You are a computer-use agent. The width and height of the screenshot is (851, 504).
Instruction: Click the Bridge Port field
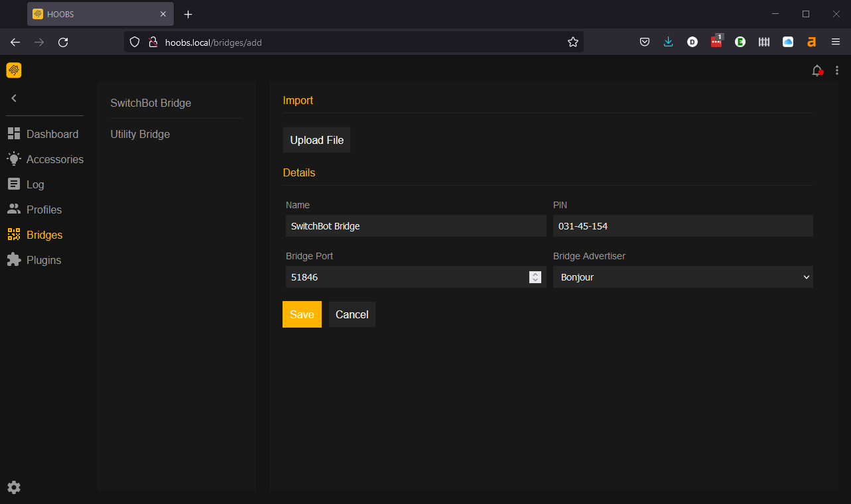pos(416,277)
